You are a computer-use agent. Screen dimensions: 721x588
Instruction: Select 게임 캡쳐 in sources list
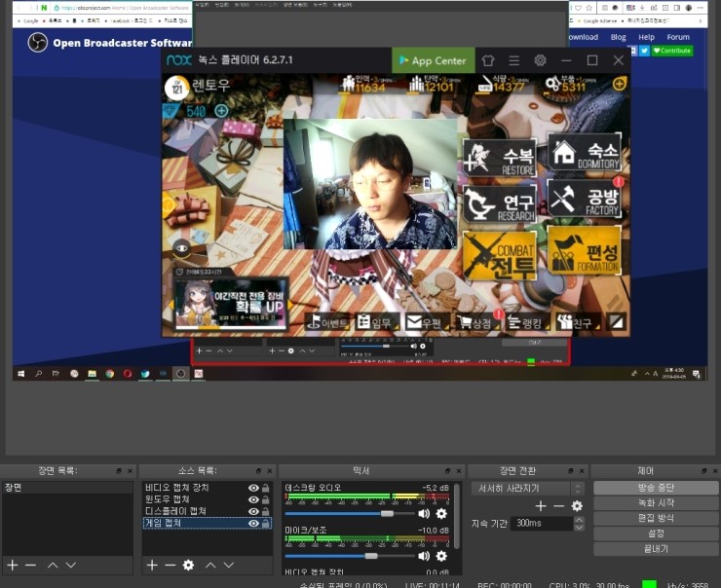tap(164, 523)
